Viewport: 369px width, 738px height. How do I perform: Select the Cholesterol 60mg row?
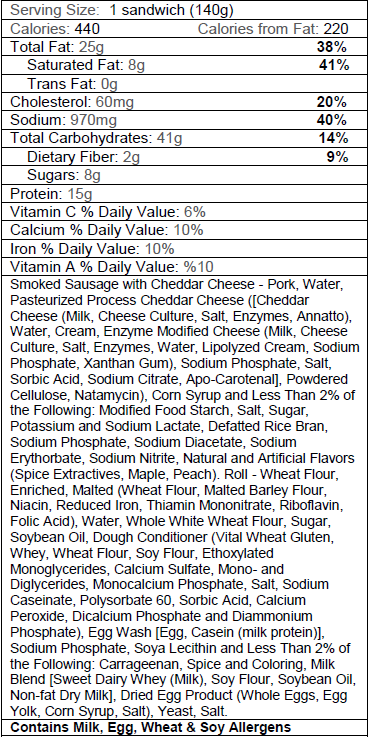184,102
